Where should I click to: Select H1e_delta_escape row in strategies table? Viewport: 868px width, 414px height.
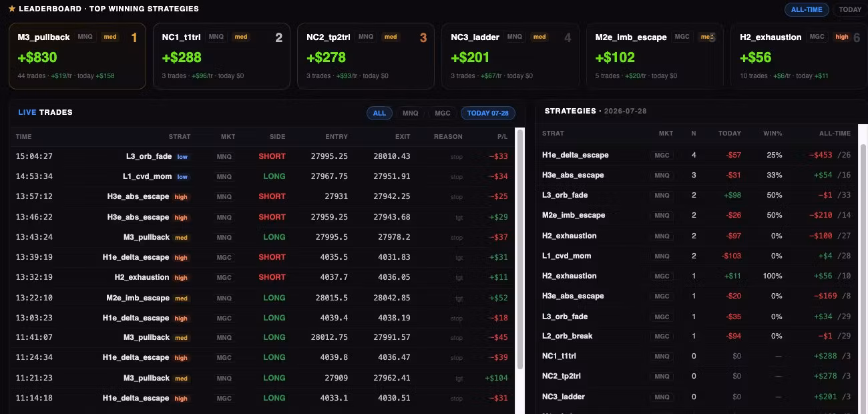[696, 155]
